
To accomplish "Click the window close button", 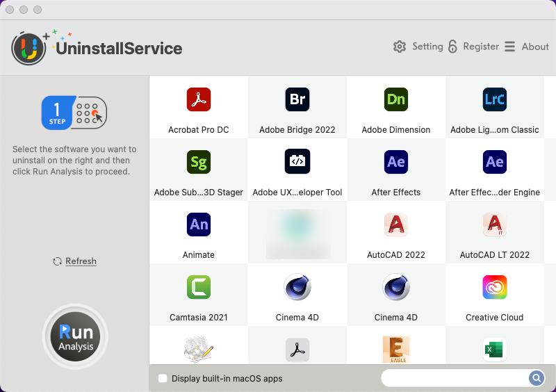I will pos(10,10).
